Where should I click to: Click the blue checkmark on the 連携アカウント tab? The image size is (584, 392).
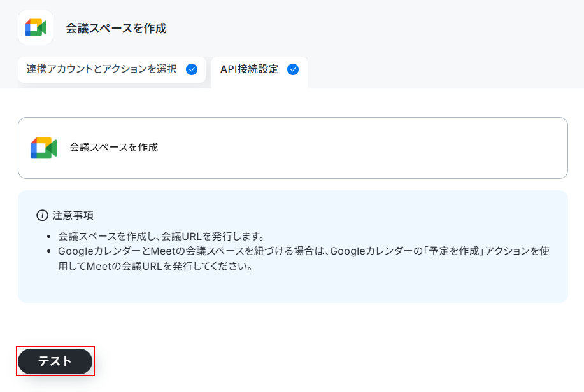(192, 69)
